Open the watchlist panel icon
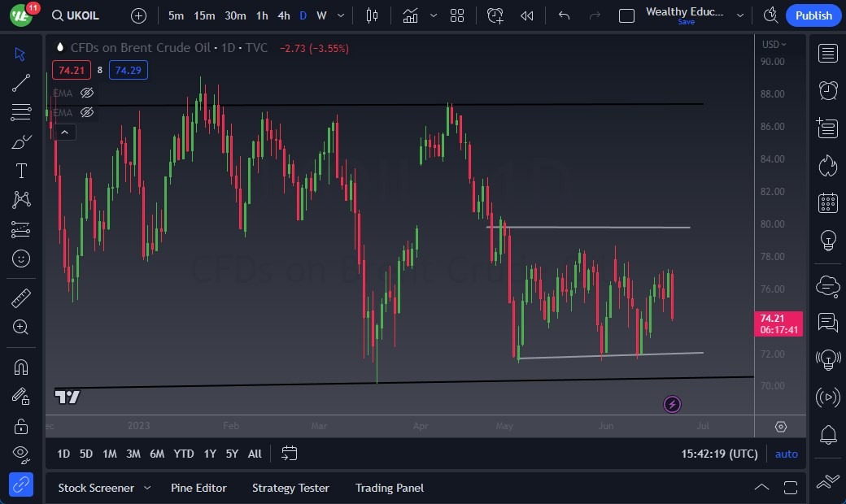 pos(828,54)
